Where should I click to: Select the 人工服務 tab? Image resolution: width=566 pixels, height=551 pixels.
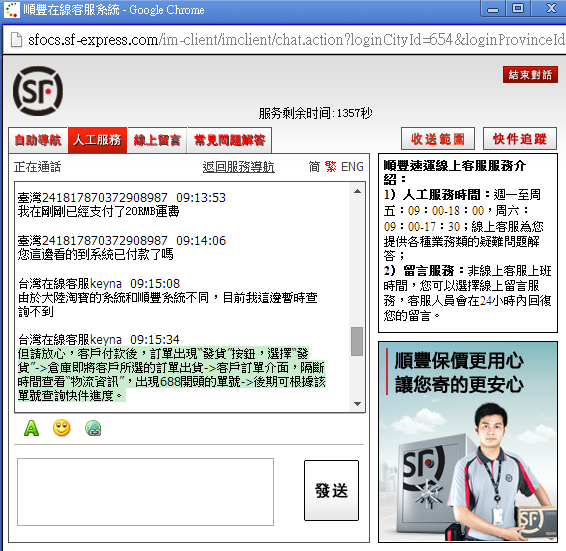click(x=97, y=140)
